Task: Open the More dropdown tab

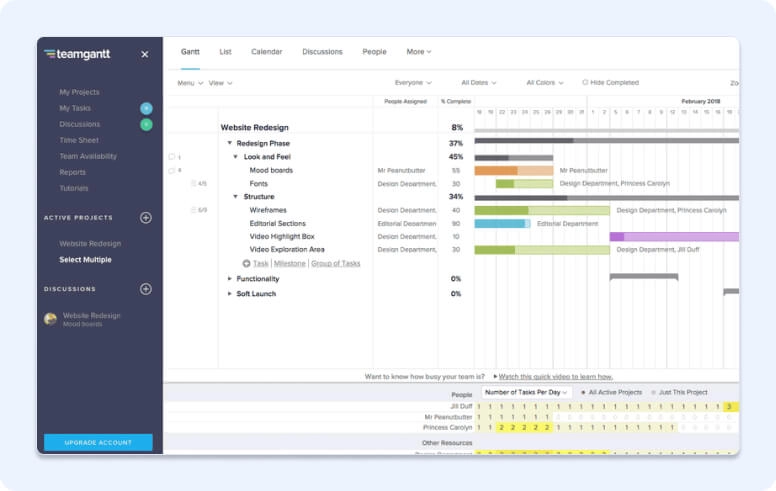Action: (x=419, y=52)
